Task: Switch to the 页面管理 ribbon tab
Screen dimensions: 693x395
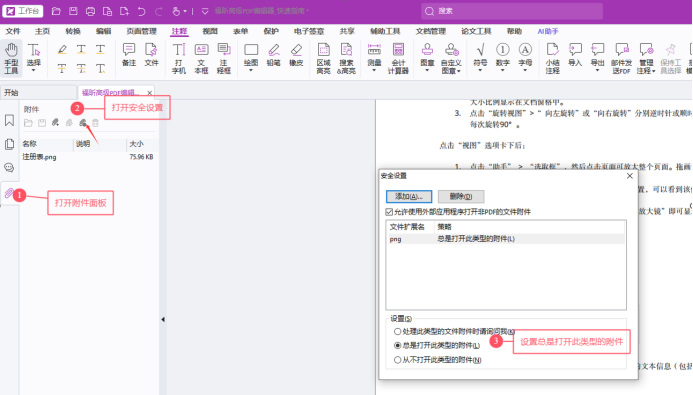Action: click(141, 31)
